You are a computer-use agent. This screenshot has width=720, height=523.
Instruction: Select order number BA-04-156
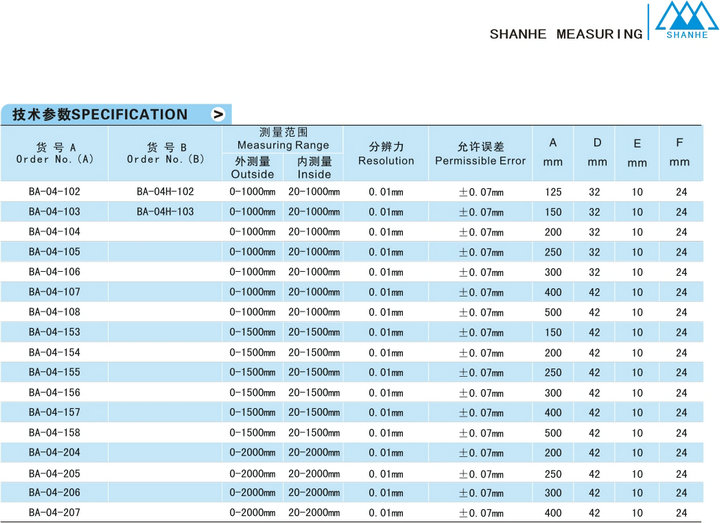pyautogui.click(x=54, y=393)
